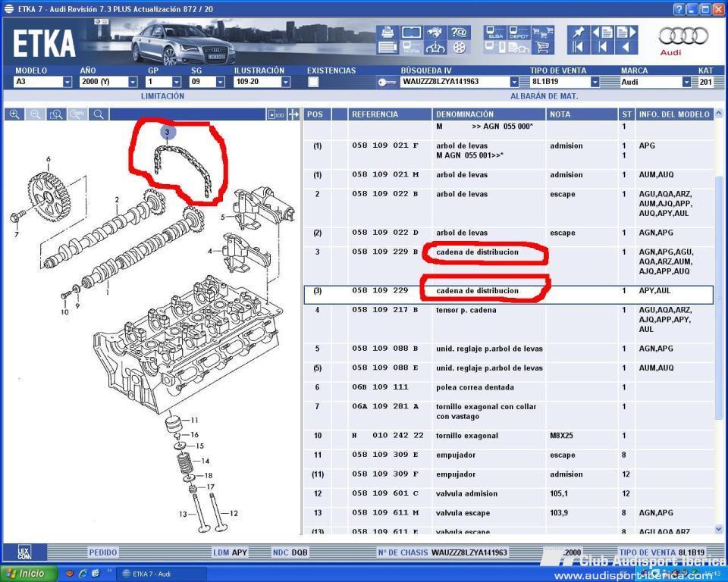Launch Internet Explorer from quick launch
Image resolution: width=728 pixels, height=582 pixels.
83,574
